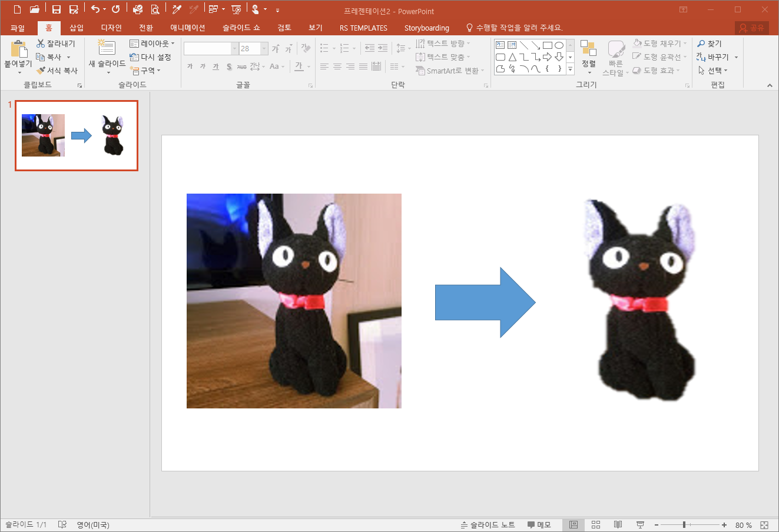The width and height of the screenshot is (779, 532).
Task: Collapse the ribbon with the chevron
Action: pos(770,86)
